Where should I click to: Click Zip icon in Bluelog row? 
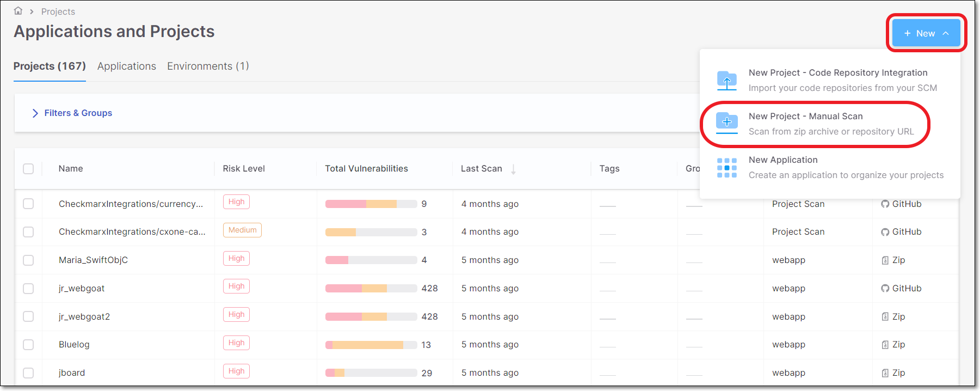(885, 345)
